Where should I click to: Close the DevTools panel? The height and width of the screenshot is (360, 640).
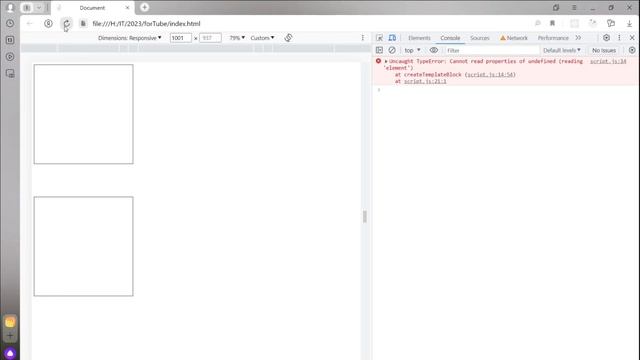point(632,38)
